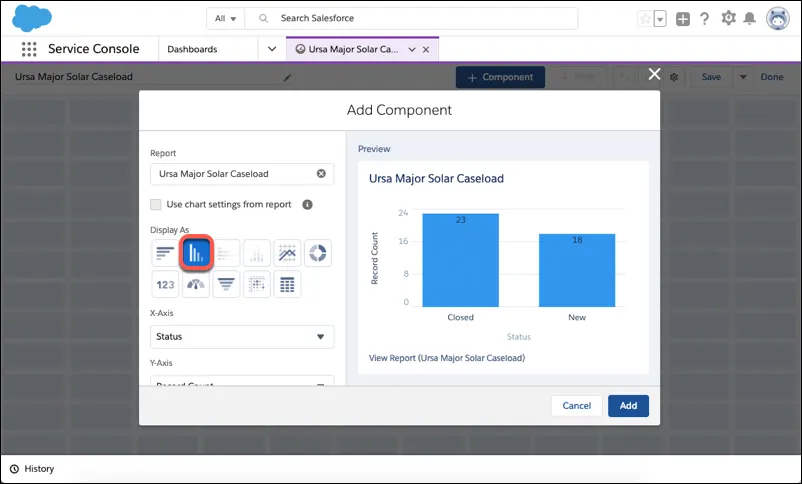802x484 pixels.
Task: Select the scatter chart display type
Action: click(x=257, y=284)
